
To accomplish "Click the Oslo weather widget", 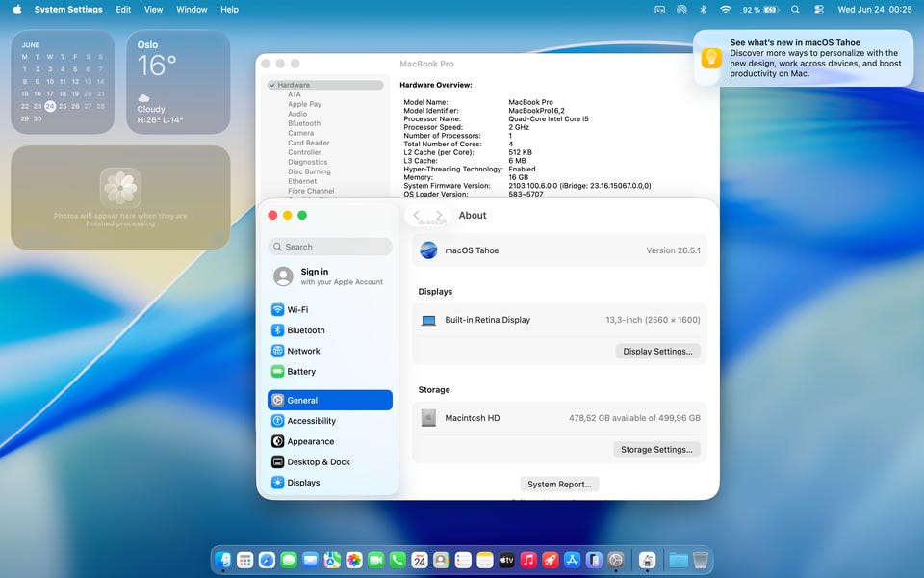I will click(x=179, y=82).
